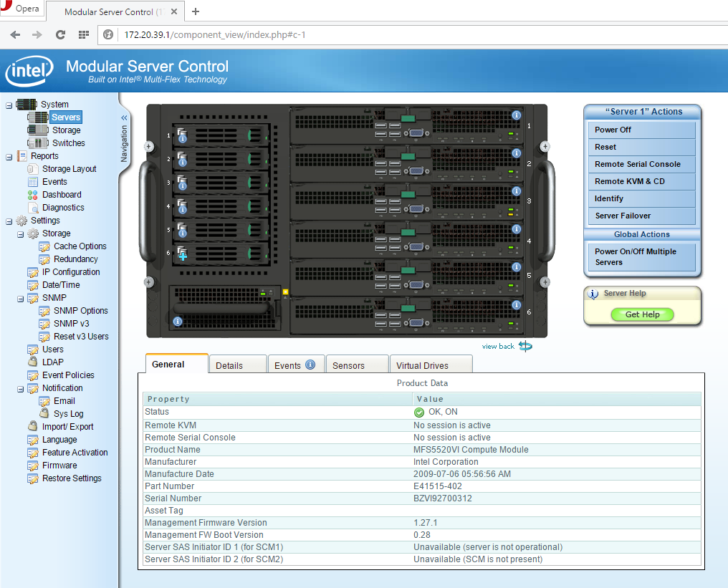728x588 pixels.
Task: Click the Identify action
Action: (641, 198)
